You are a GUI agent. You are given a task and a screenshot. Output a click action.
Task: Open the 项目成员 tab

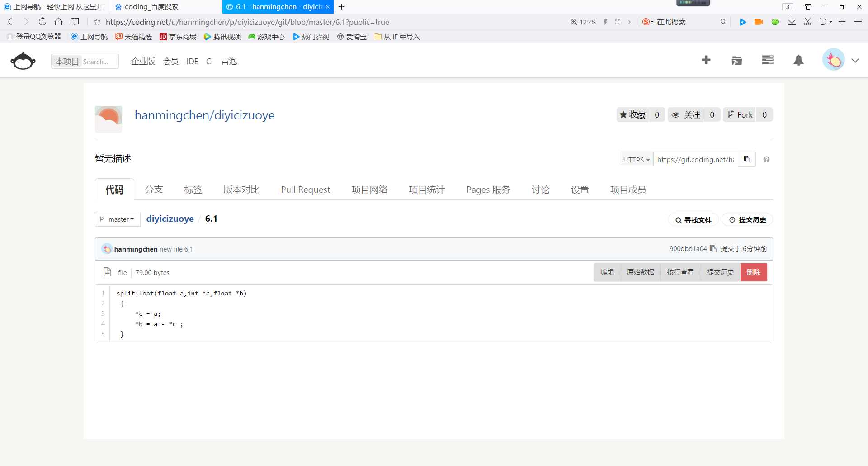pos(628,189)
